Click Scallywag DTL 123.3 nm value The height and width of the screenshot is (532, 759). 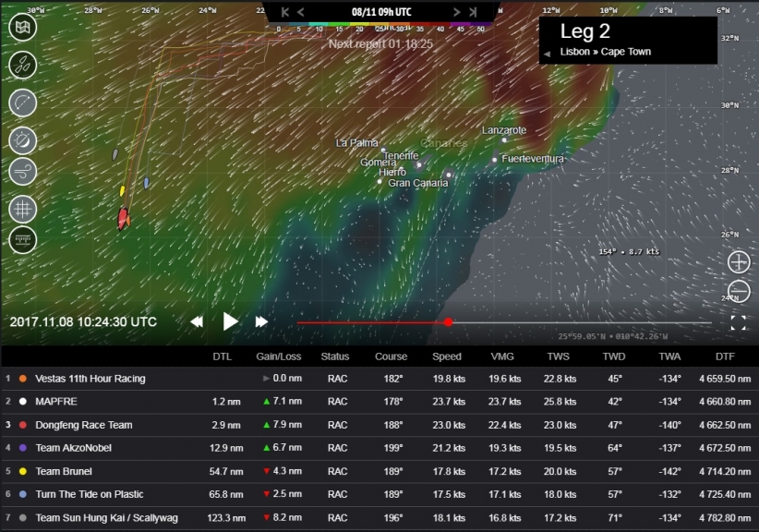[x=226, y=518]
